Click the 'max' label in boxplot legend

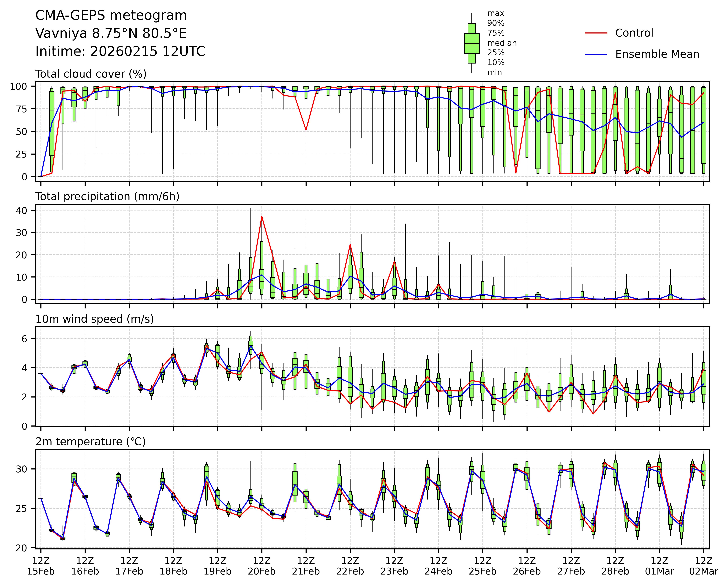click(495, 14)
